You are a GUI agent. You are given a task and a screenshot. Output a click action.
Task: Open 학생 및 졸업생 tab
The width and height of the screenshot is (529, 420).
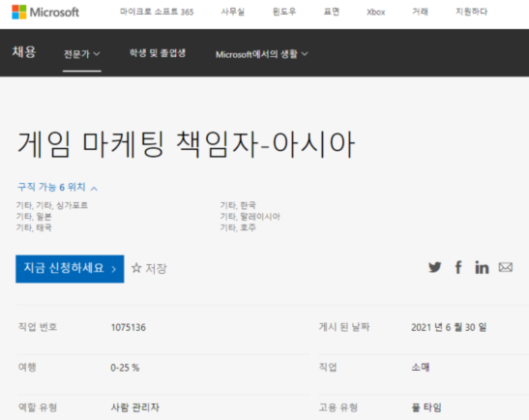point(158,53)
